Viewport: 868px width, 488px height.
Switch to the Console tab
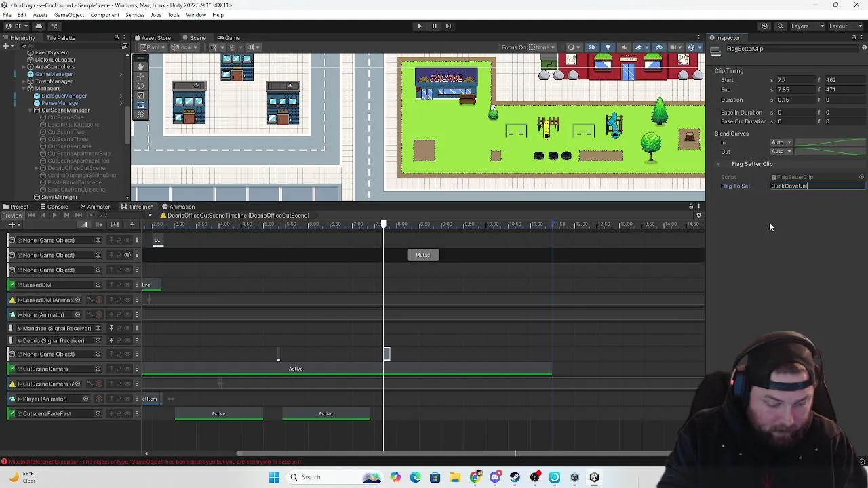[54, 207]
